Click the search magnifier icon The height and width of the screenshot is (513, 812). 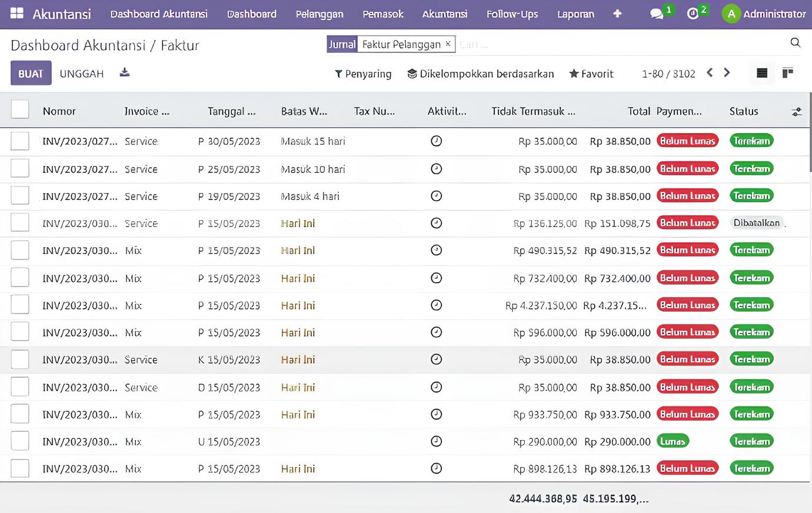coord(795,43)
